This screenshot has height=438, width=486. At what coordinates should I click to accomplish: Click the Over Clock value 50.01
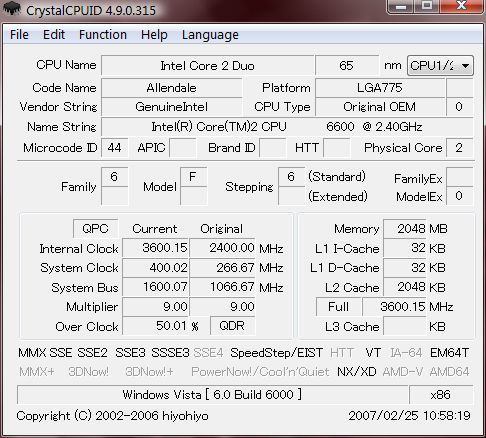click(155, 326)
